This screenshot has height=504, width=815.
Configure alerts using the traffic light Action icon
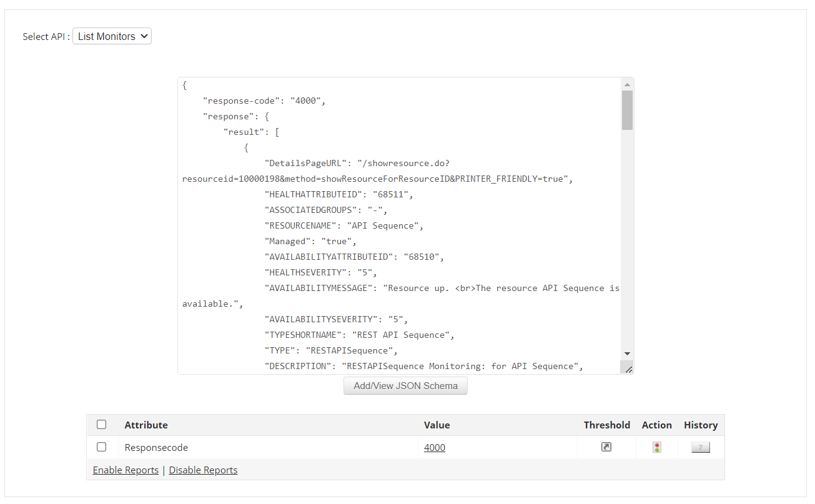pos(656,447)
